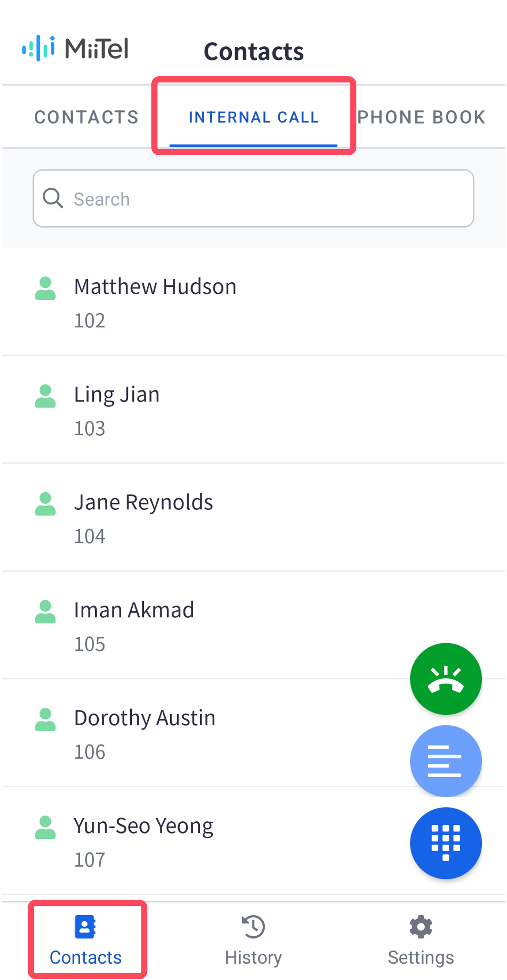The width and height of the screenshot is (507, 980).
Task: Click Matthew Hudson's green status avatar
Action: coord(45,288)
